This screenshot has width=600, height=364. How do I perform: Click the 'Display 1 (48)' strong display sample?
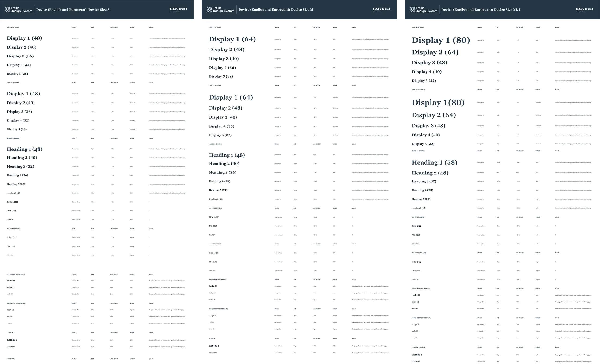pyautogui.click(x=24, y=38)
